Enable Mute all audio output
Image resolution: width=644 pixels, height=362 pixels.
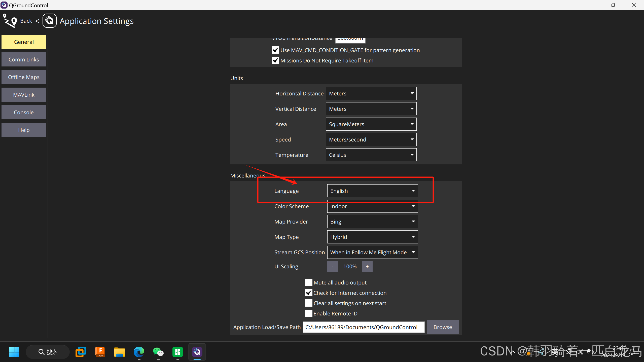coord(309,282)
